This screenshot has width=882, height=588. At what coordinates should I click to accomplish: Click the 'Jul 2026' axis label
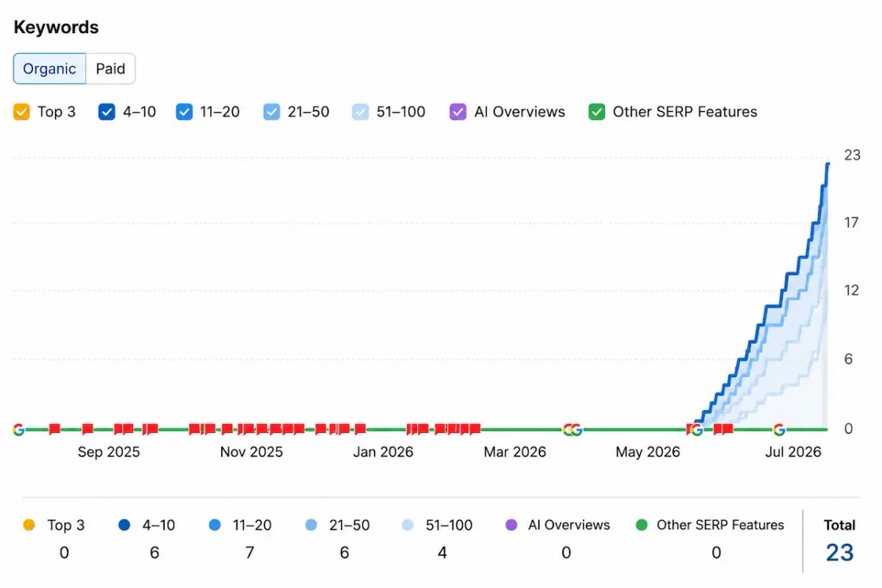pyautogui.click(x=793, y=453)
